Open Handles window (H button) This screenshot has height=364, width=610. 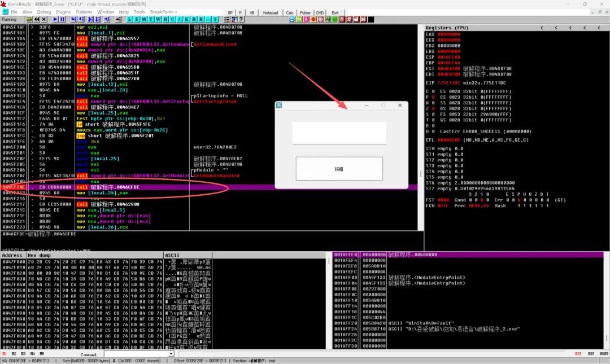(165, 19)
